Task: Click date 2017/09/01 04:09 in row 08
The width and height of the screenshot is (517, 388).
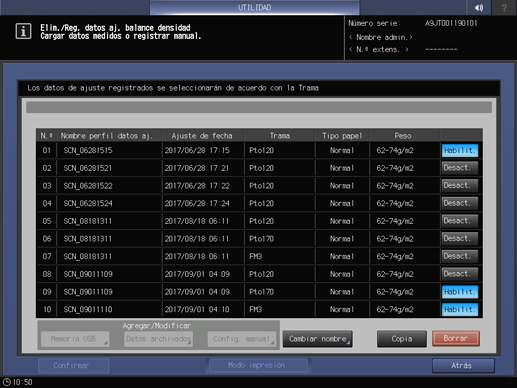Action: pos(197,274)
